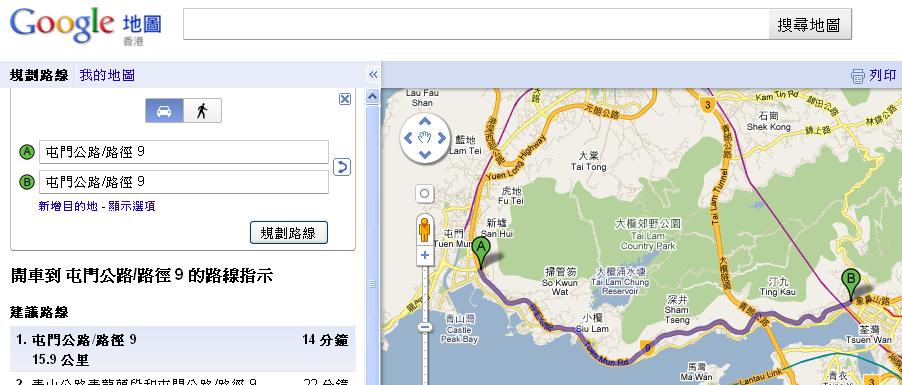Viewport: 902px width, 385px height.
Task: Switch to walking directions mode
Action: (202, 110)
